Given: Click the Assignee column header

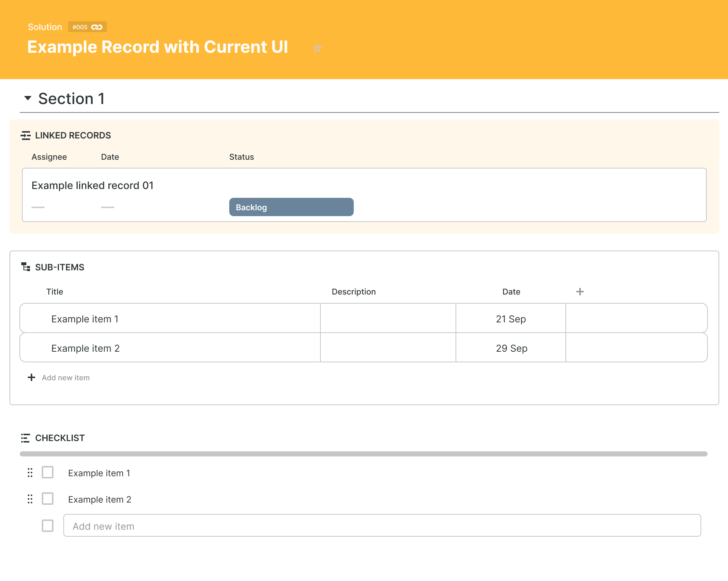Looking at the screenshot, I should coord(49,157).
